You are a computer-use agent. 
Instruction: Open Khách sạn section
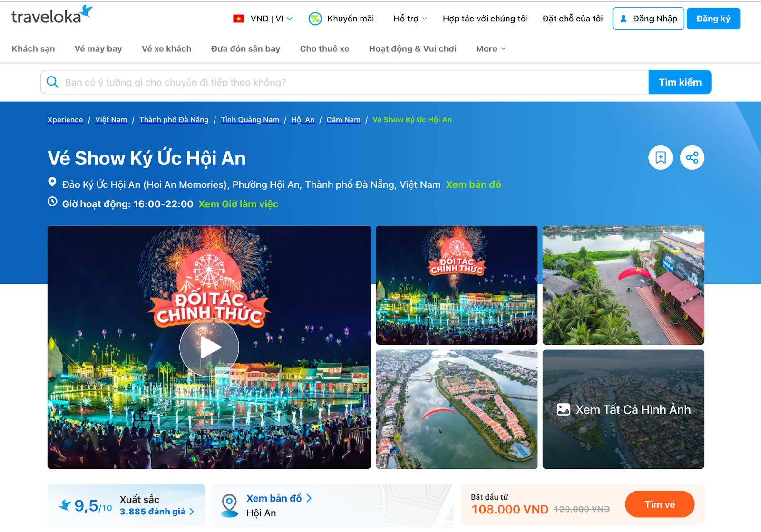(33, 48)
